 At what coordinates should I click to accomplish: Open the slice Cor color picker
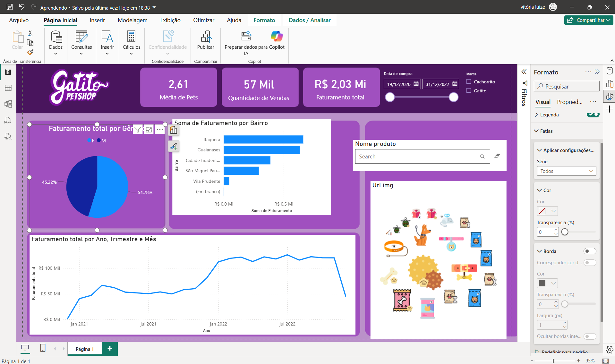[547, 211]
